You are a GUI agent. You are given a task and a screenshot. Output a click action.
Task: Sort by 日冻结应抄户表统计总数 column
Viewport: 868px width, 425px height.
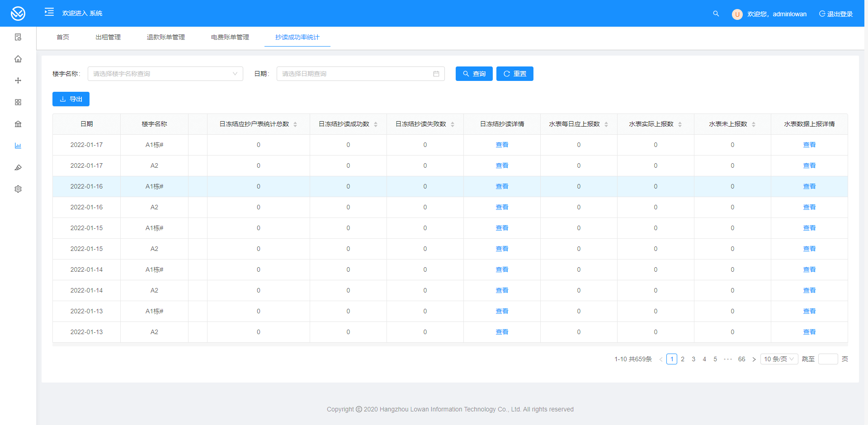pos(295,124)
